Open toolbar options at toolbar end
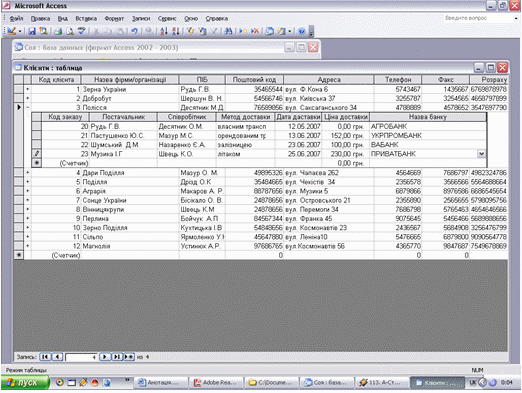The image size is (522, 393). (311, 32)
